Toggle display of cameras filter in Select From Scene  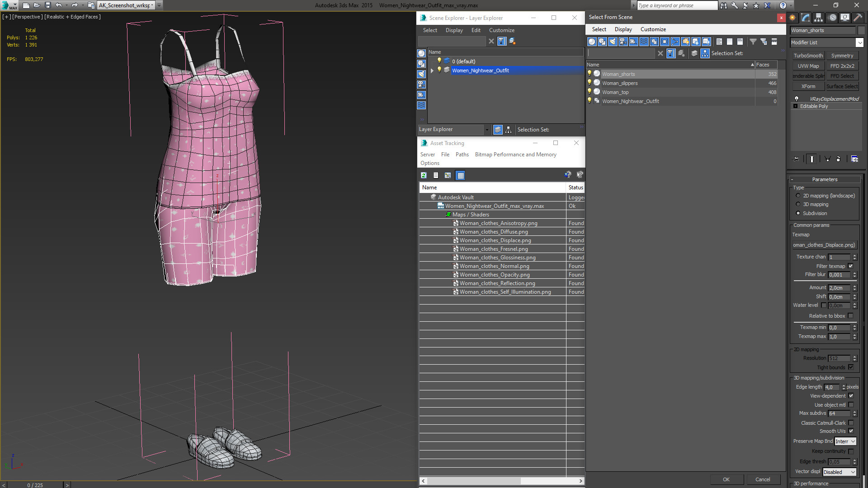623,42
